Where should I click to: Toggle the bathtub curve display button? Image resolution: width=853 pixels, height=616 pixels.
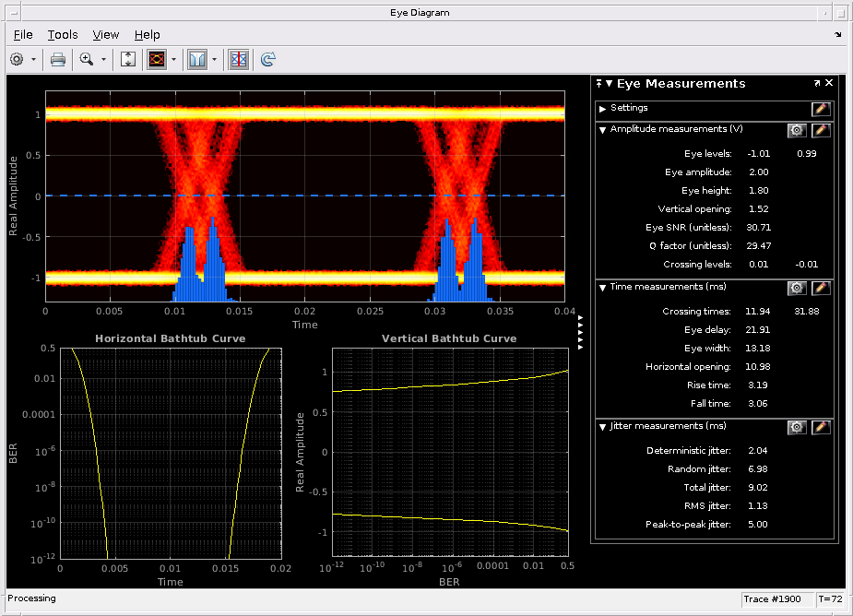197,59
